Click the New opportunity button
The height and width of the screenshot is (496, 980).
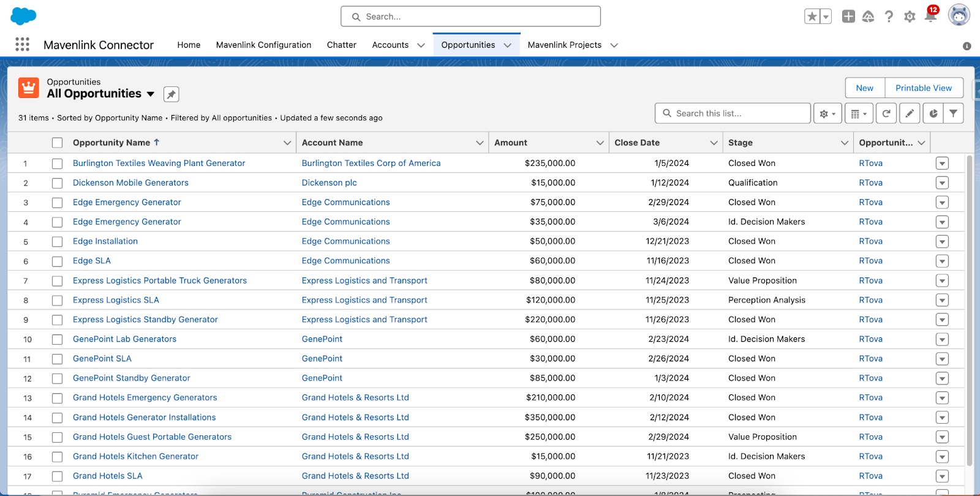pyautogui.click(x=865, y=88)
